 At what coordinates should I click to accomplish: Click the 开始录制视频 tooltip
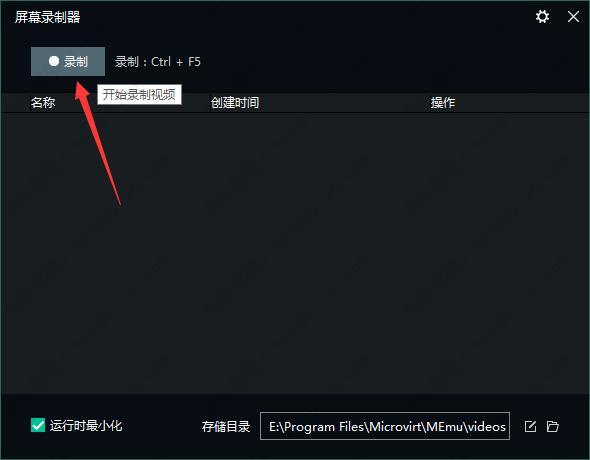pyautogui.click(x=139, y=94)
